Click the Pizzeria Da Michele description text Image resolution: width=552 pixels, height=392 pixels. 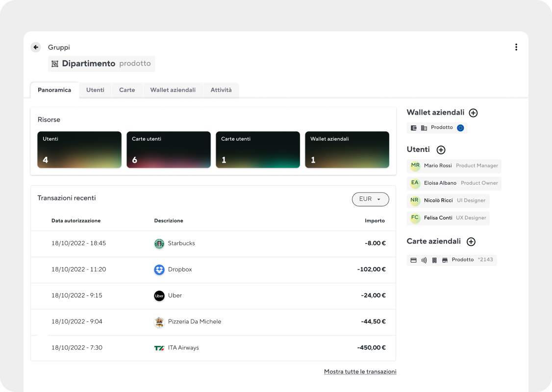[195, 321]
